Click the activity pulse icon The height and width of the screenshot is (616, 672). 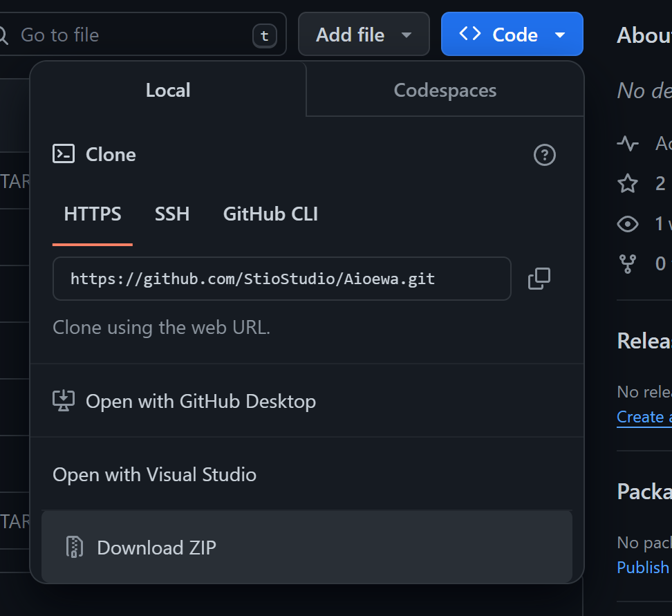(x=628, y=144)
